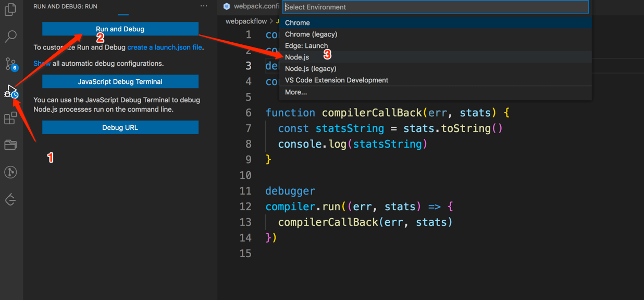
Task: Open the Git Graph circle icon
Action: click(x=10, y=172)
